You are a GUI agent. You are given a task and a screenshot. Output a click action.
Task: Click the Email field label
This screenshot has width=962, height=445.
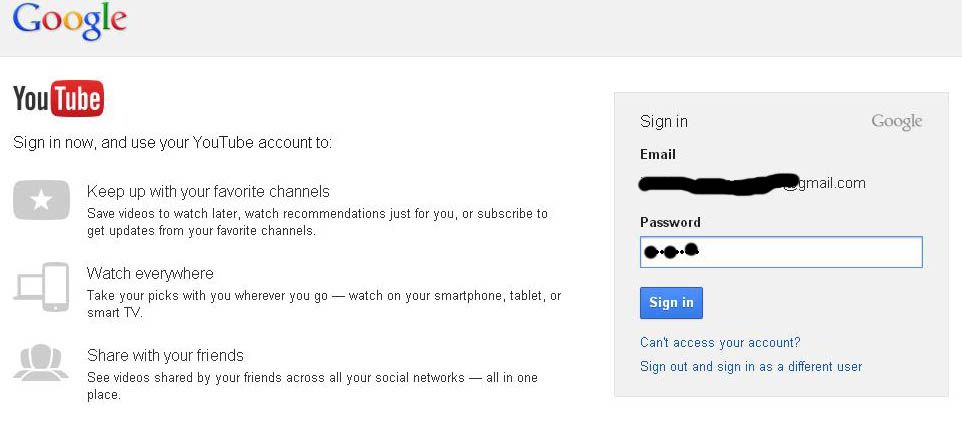658,154
